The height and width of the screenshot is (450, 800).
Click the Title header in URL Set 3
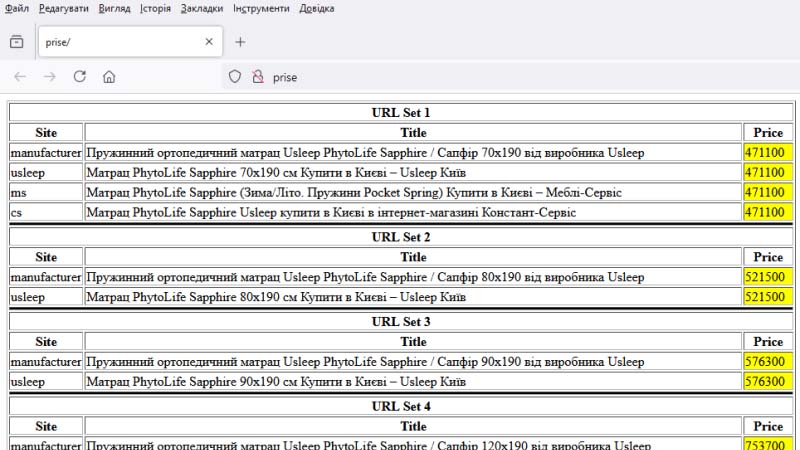413,342
